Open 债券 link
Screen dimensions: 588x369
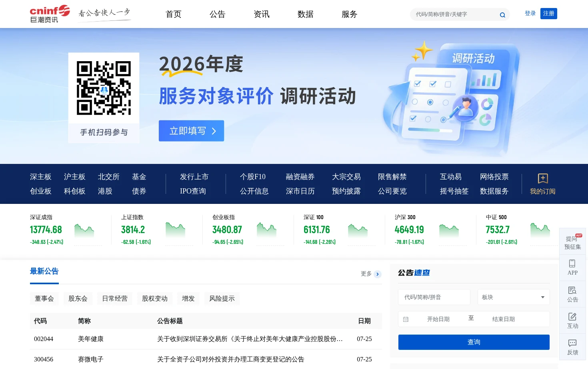[x=139, y=191]
